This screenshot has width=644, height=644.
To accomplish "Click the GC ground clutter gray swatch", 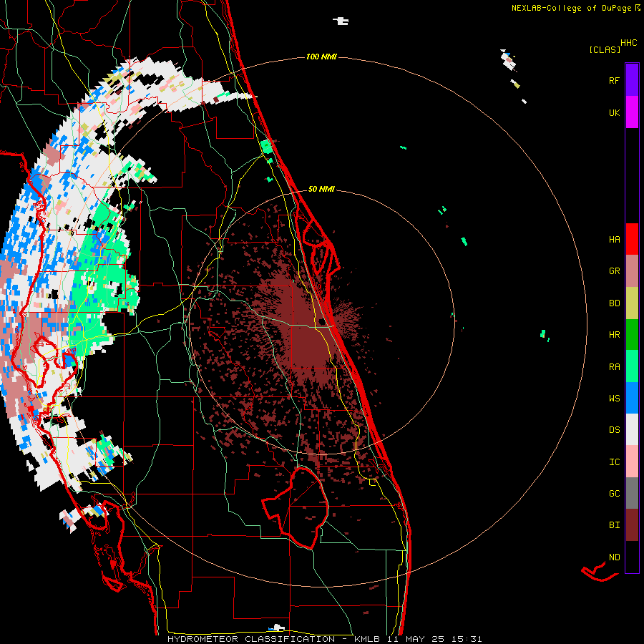I will (632, 493).
